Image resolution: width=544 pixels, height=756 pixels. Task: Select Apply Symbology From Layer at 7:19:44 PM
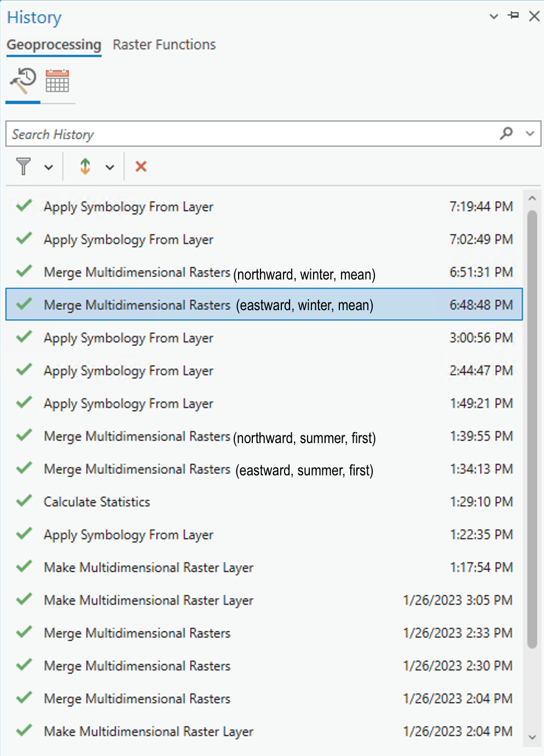tap(264, 206)
